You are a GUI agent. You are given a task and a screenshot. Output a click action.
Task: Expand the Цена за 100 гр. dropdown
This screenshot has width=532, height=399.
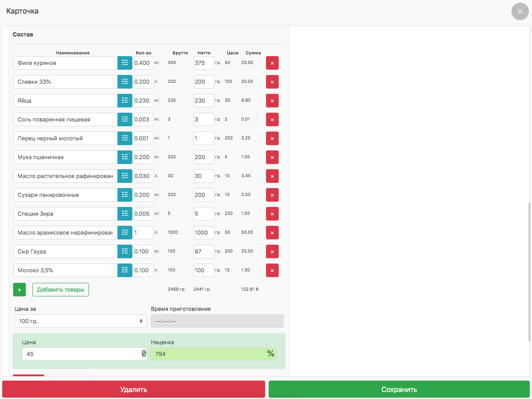pyautogui.click(x=81, y=321)
